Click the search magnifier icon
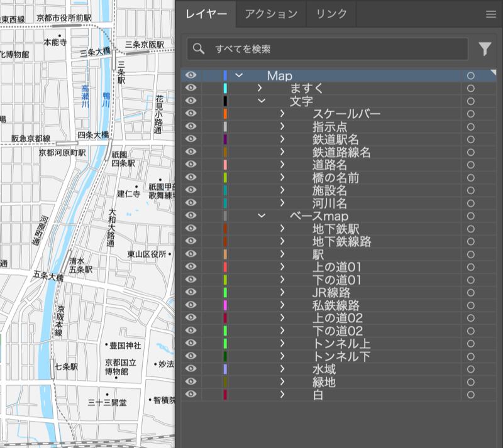This screenshot has height=448, width=503. coord(199,49)
